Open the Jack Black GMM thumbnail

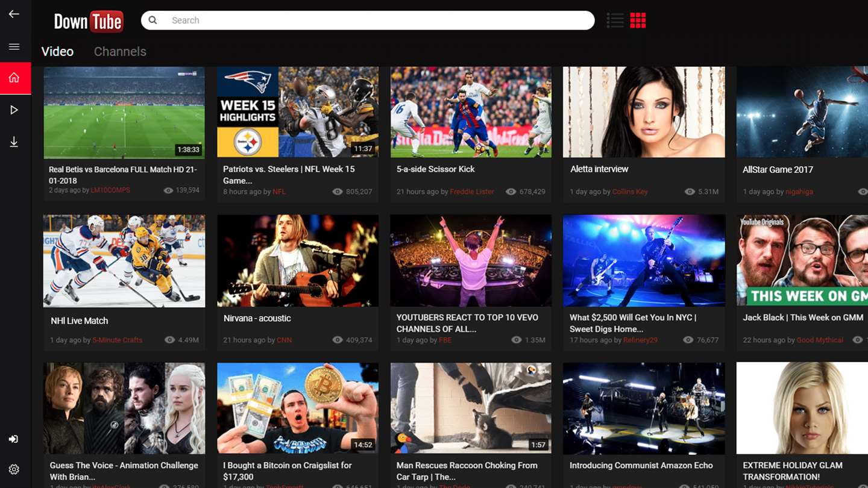802,261
